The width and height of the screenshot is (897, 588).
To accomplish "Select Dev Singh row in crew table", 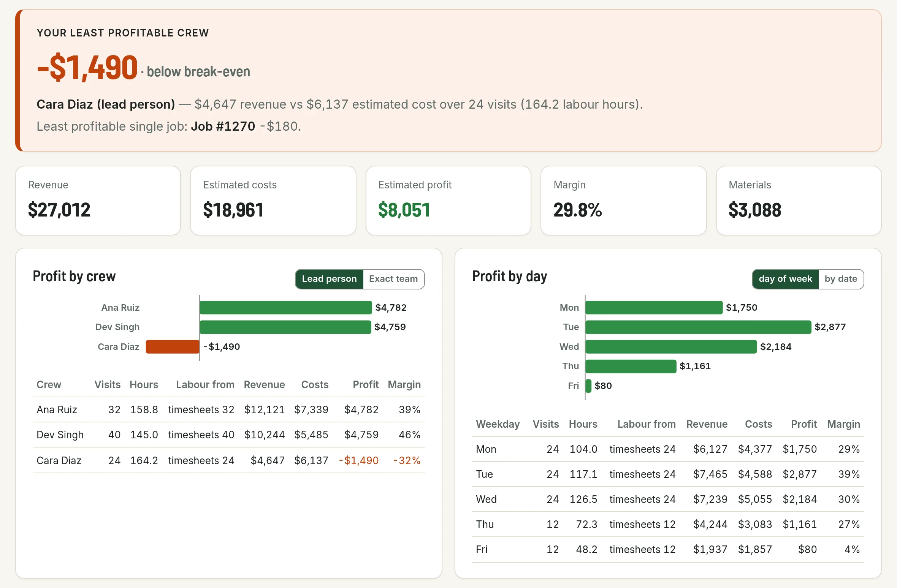I will (229, 435).
